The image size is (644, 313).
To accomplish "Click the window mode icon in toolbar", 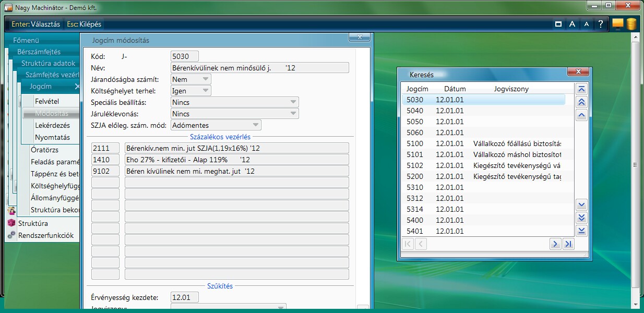I will [x=558, y=24].
